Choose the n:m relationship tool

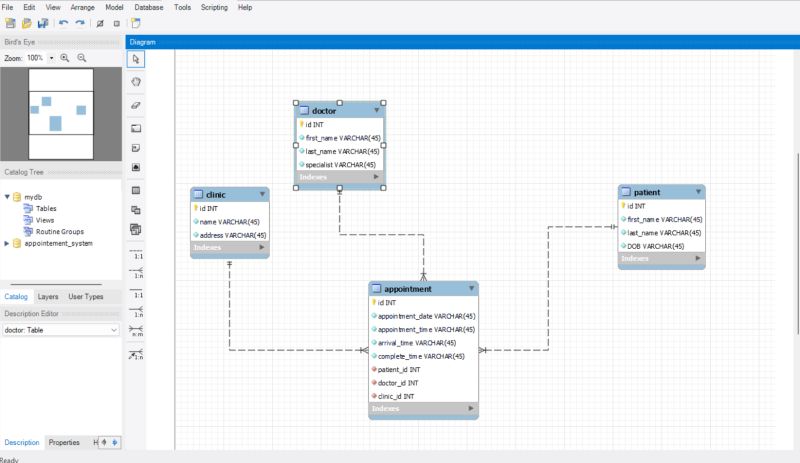point(136,331)
